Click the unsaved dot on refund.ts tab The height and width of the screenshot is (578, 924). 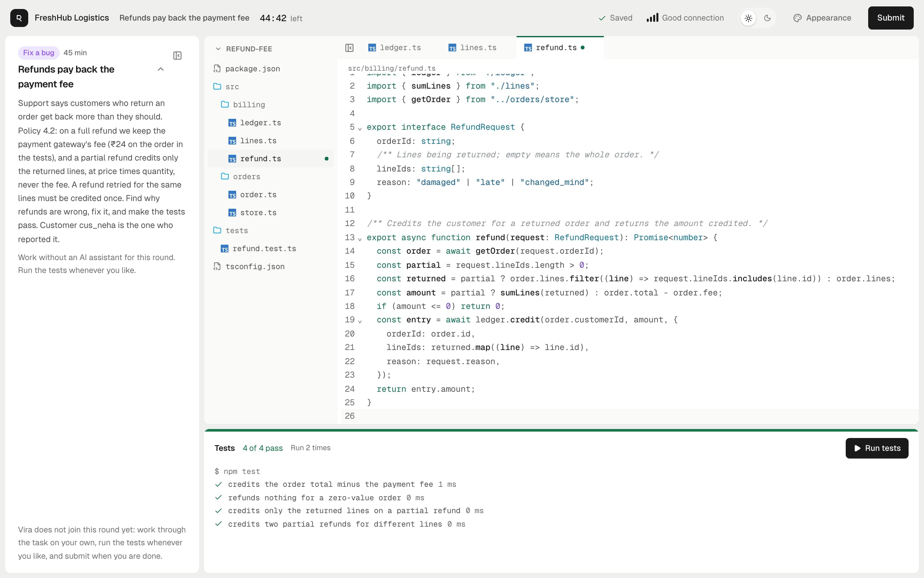pos(583,48)
